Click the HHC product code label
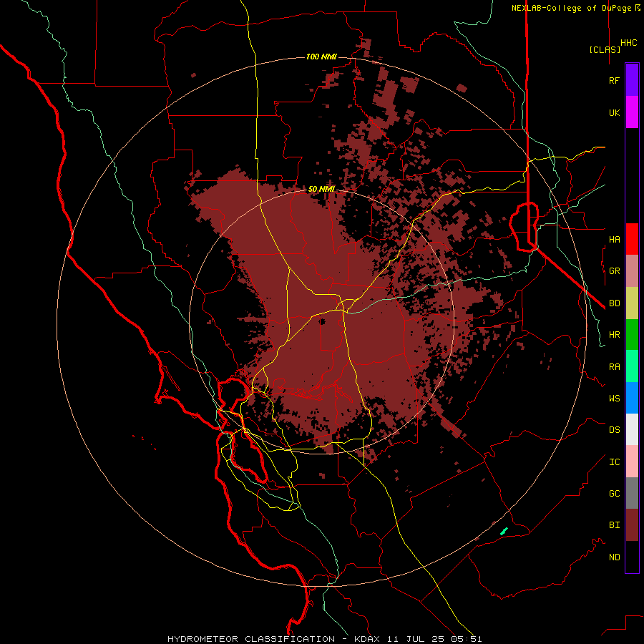 pyautogui.click(x=629, y=43)
